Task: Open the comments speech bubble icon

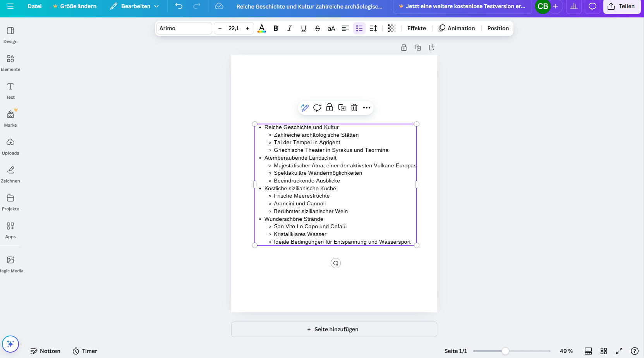Action: (592, 6)
